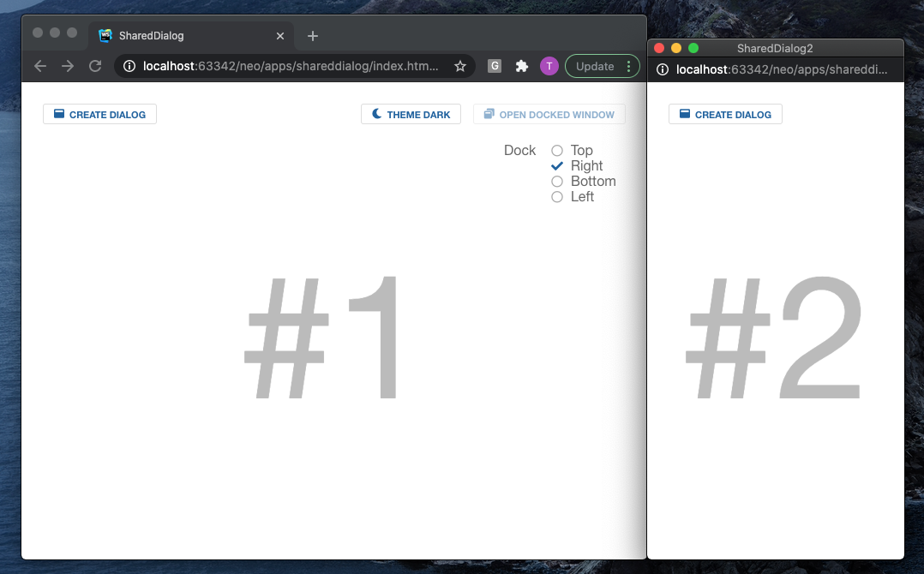Image resolution: width=924 pixels, height=574 pixels.
Task: Click the SharedDialog2 window title
Action: (x=775, y=48)
